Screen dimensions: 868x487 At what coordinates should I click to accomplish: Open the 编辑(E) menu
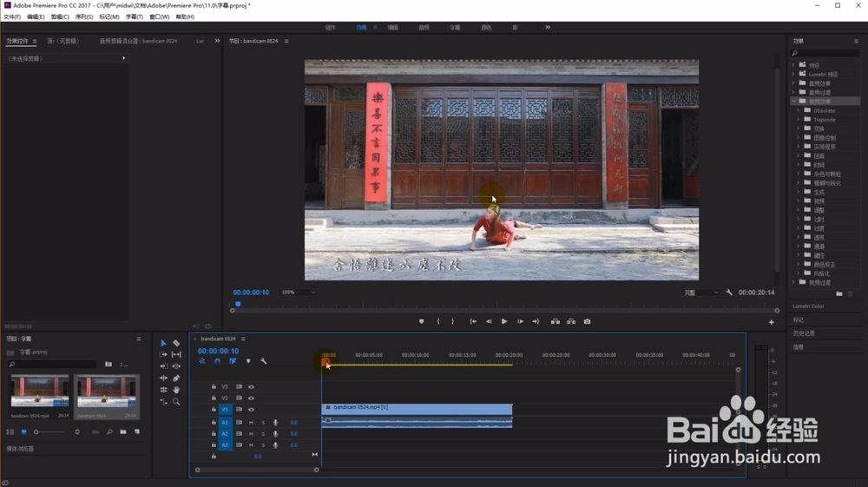point(36,17)
